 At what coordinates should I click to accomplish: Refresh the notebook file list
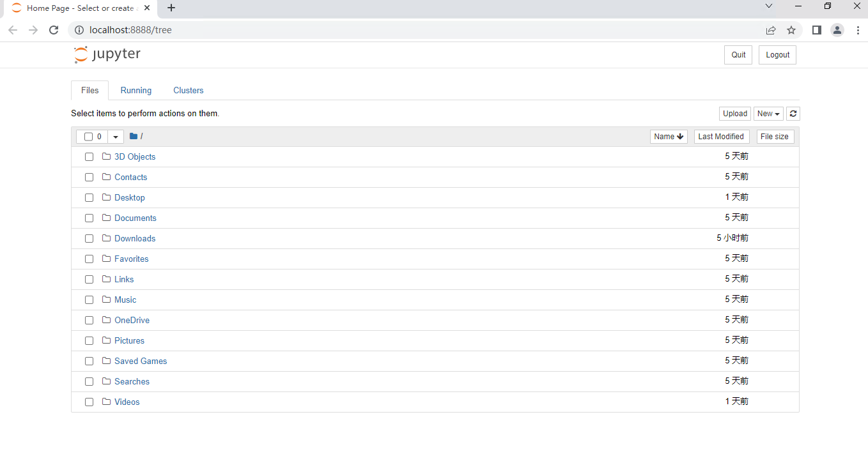793,114
